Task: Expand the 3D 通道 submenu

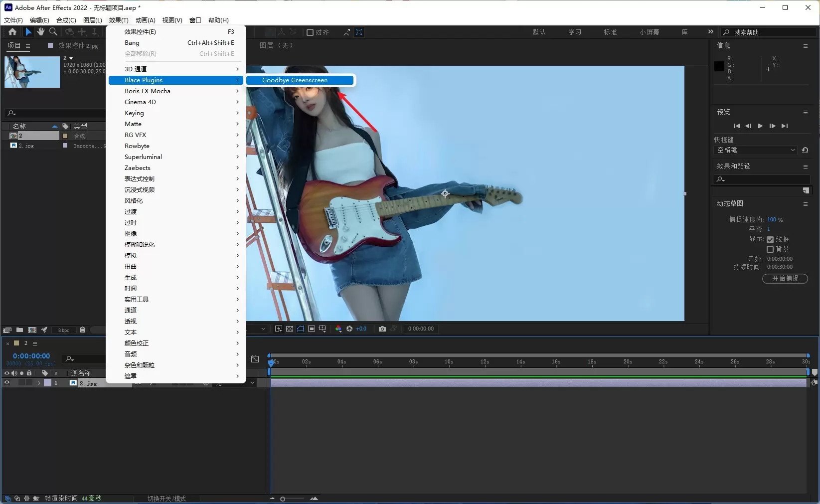Action: pyautogui.click(x=175, y=69)
